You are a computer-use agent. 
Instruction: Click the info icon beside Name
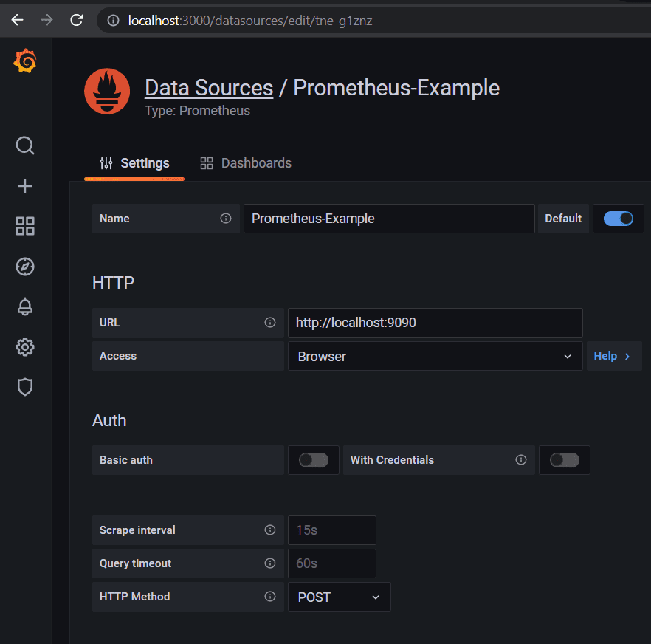click(225, 218)
